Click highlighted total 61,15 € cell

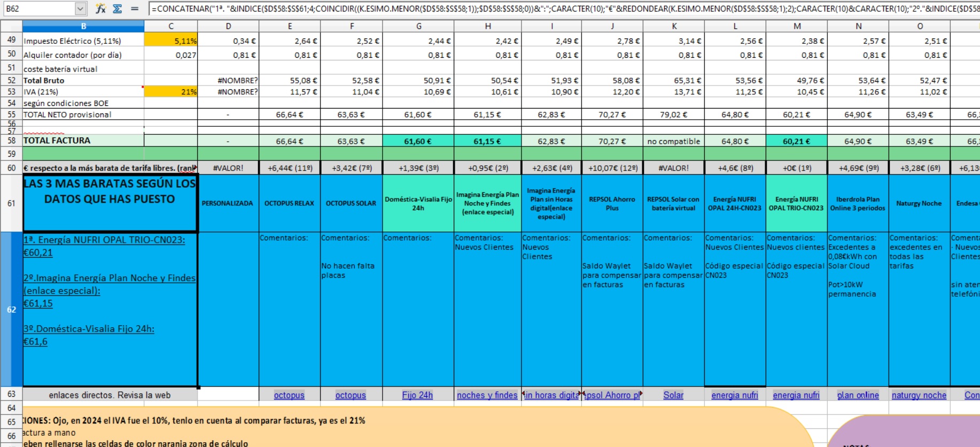click(x=487, y=141)
